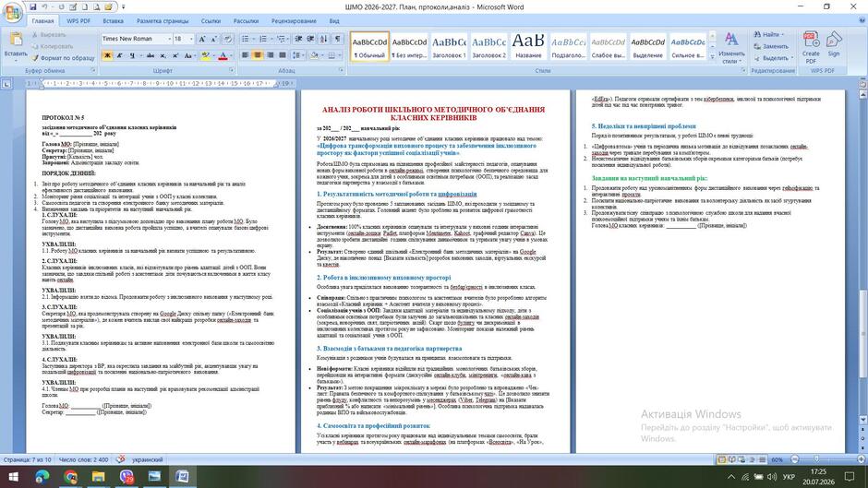Open Word help question mark icon
Image resolution: width=868 pixels, height=488 pixels.
pos(862,20)
